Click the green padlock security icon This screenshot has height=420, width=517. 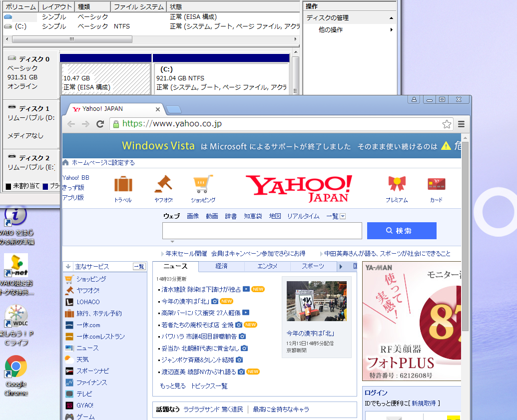click(x=116, y=124)
